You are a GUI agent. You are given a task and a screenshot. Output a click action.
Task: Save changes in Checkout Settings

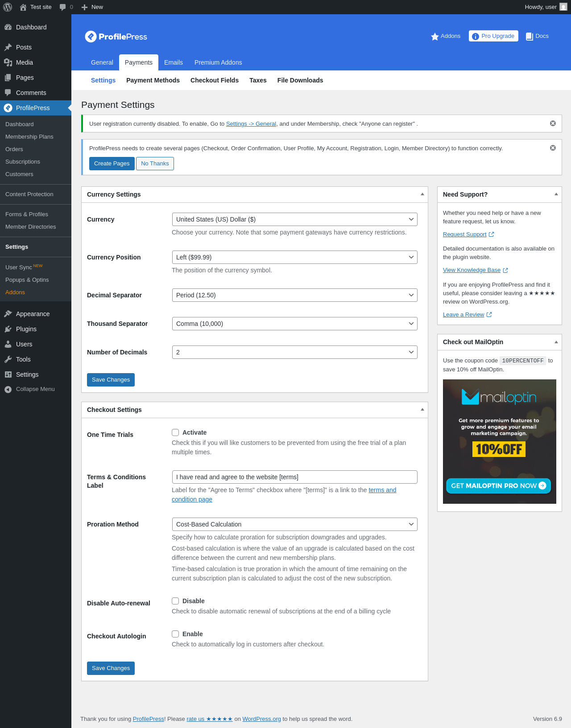111,668
